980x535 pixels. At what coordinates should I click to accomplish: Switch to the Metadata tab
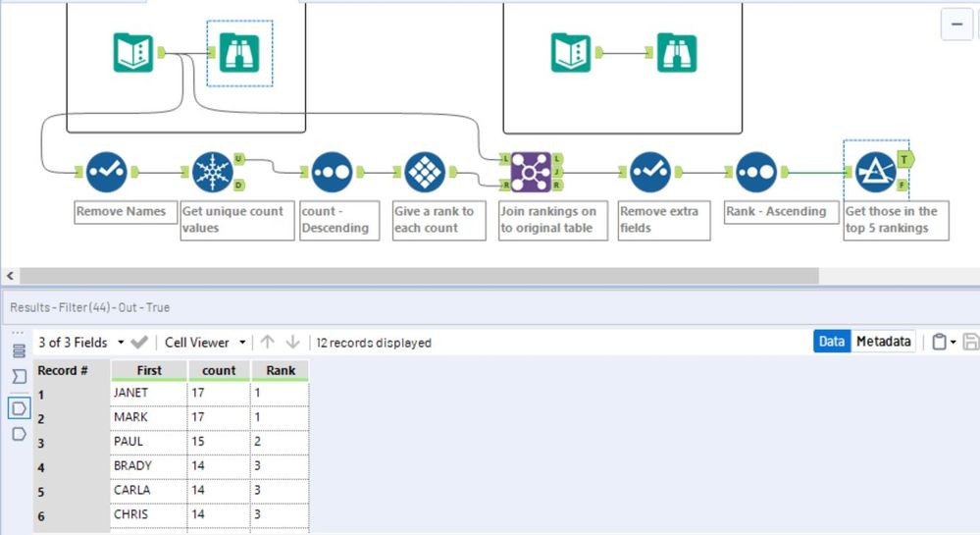tap(883, 342)
